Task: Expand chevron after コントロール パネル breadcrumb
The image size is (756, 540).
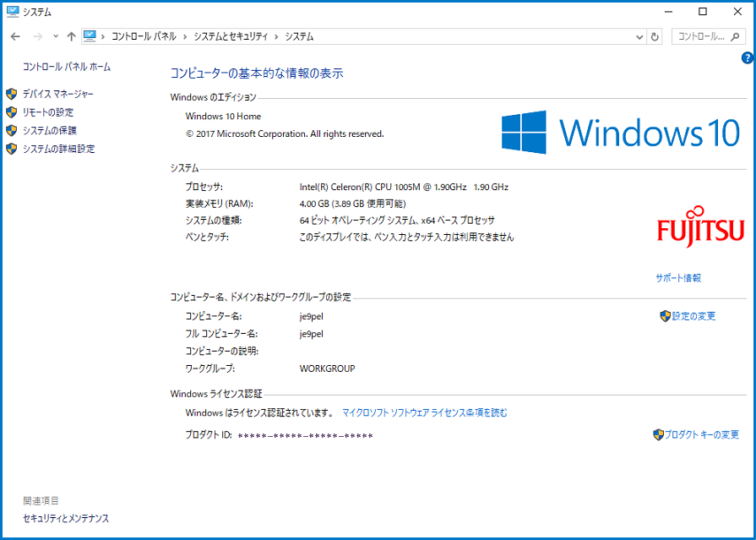Action: [x=185, y=36]
